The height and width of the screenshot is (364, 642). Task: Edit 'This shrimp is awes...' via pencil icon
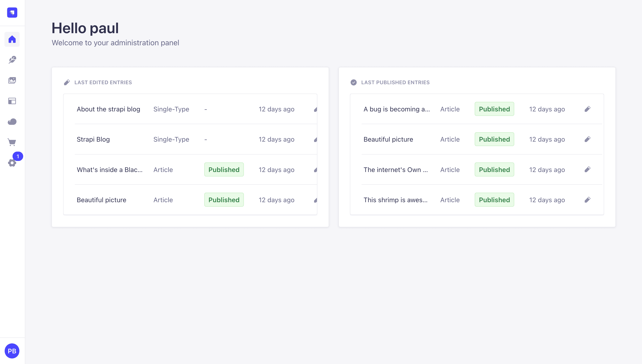[588, 200]
